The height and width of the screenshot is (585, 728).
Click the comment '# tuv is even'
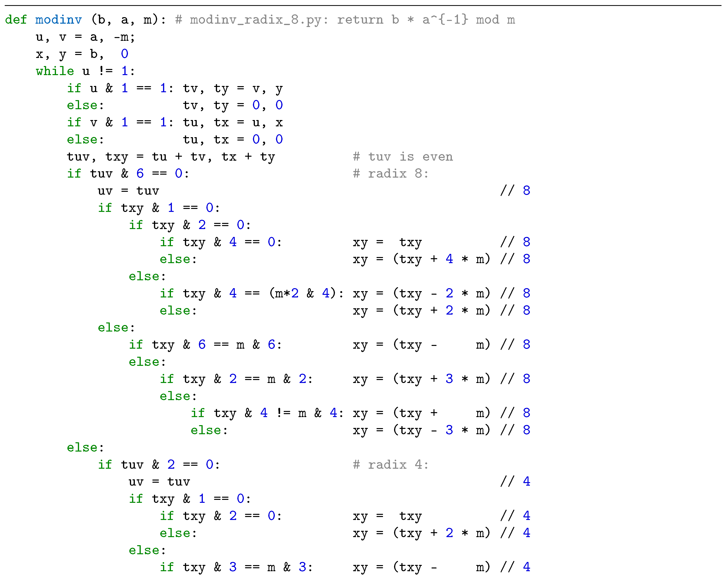[x=403, y=157]
